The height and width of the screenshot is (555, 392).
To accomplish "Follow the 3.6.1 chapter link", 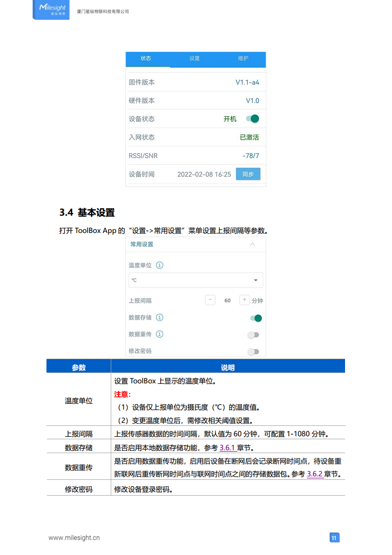I will pyautogui.click(x=227, y=448).
